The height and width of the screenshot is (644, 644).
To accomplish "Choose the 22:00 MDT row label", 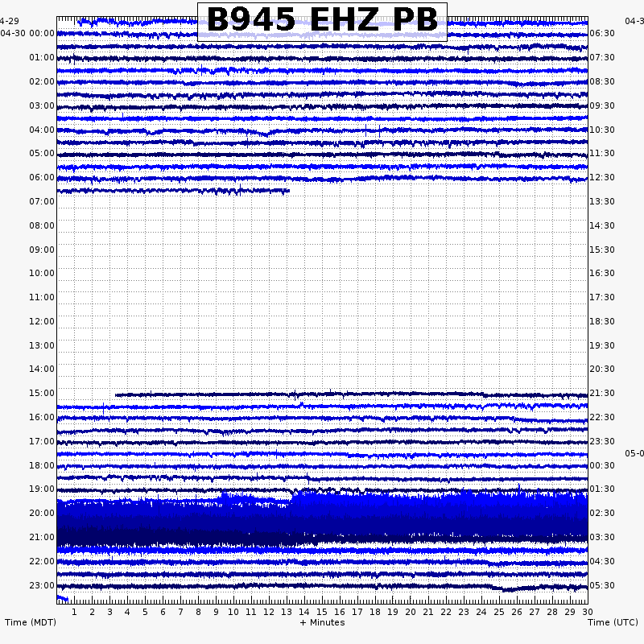I will click(42, 561).
